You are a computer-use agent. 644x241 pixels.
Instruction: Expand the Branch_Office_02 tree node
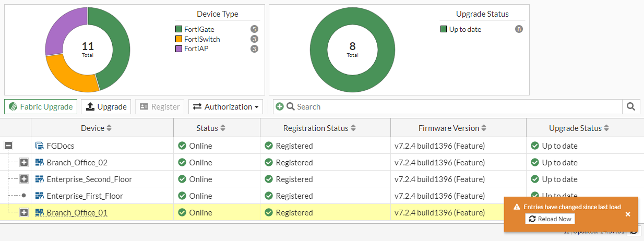(x=24, y=163)
